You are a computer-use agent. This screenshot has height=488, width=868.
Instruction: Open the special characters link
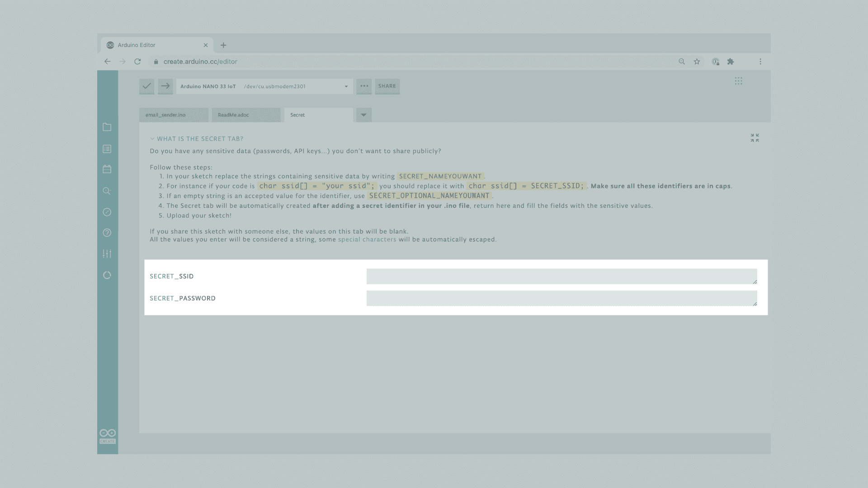tap(367, 239)
